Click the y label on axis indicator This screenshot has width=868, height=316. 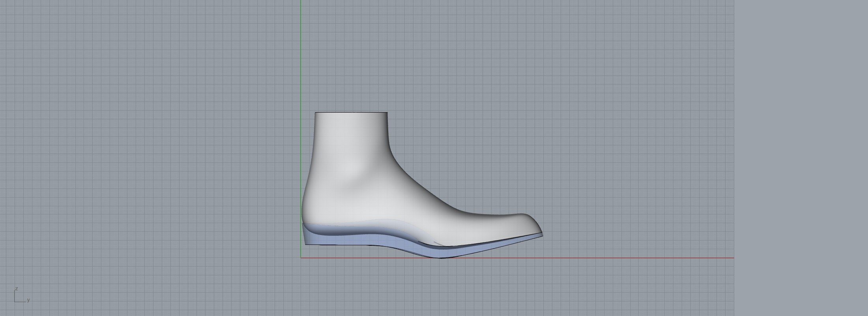28,300
